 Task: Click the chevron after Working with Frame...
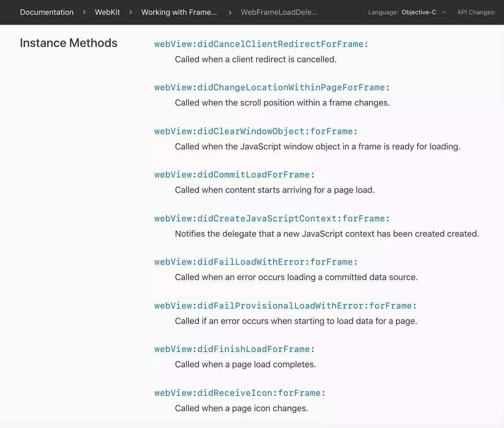coord(230,13)
